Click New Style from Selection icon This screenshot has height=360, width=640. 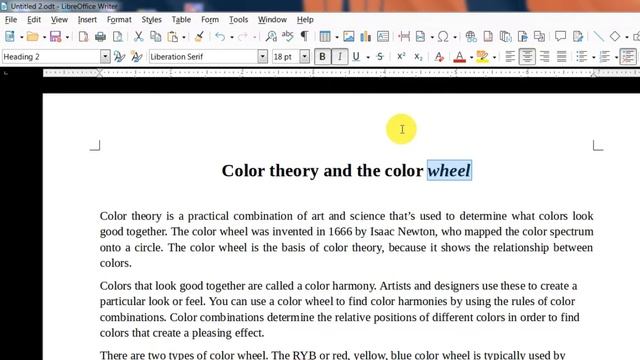[136, 57]
